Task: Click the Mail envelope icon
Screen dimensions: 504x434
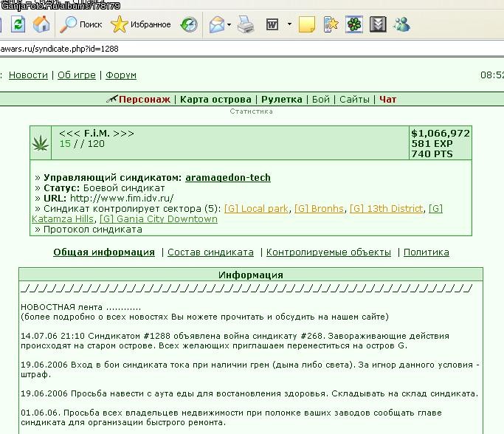Action: pyautogui.click(x=217, y=25)
